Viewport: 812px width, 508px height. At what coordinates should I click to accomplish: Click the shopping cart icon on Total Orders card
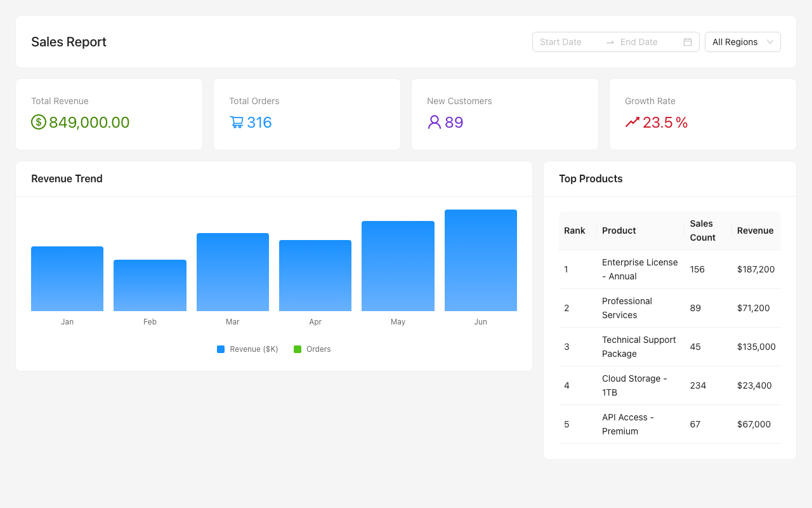coord(236,122)
